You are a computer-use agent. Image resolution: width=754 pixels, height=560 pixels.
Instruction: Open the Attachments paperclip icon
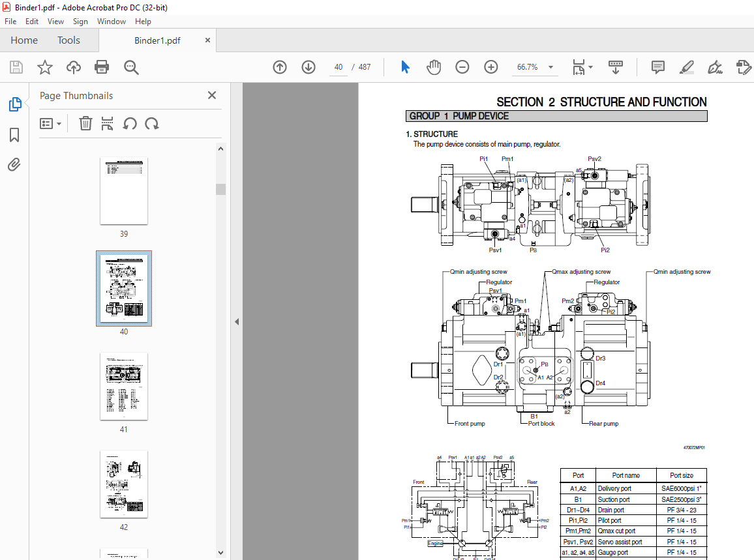[x=14, y=165]
